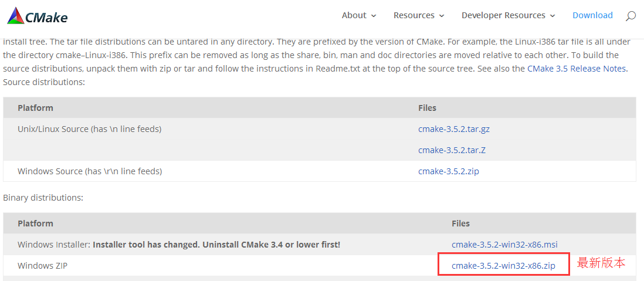Click the CMake wordmark text logo
This screenshot has width=644, height=281.
coord(46,17)
